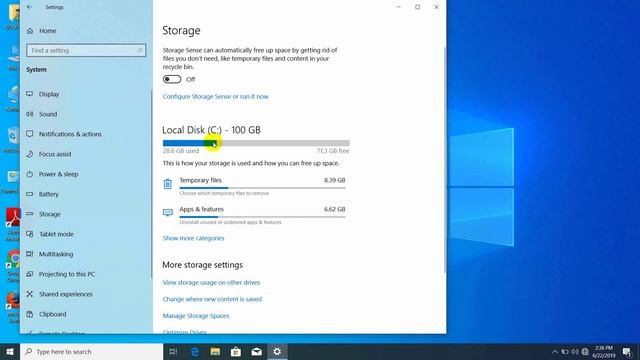This screenshot has width=640, height=360.
Task: Click the Tablet mode icon
Action: tap(30, 234)
